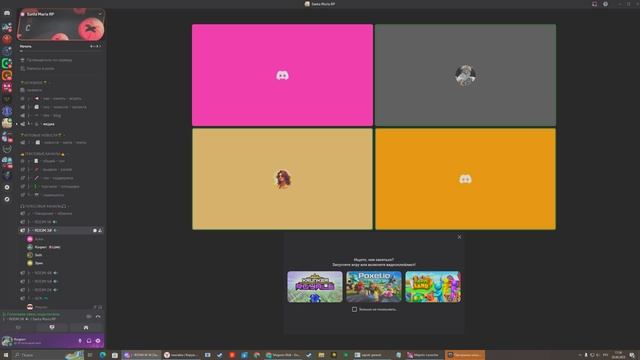Screen dimensions: 640x360
Task: Open the Inbox icon in title bar
Action: 594,4
